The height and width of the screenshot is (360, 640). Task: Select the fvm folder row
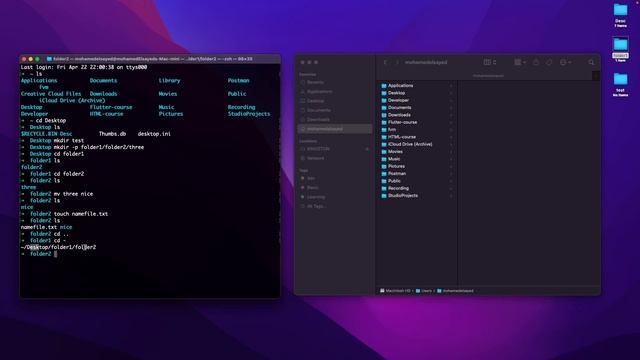[x=416, y=130]
